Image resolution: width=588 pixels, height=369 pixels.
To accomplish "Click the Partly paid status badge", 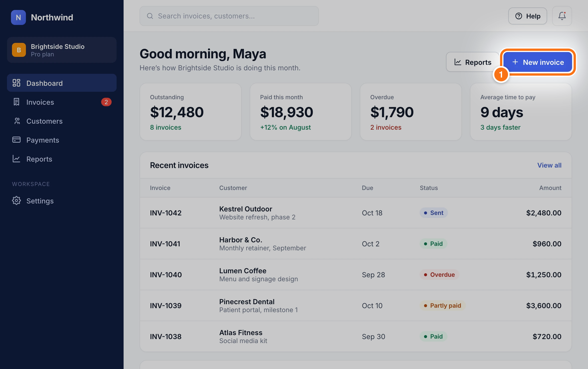I will (442, 305).
